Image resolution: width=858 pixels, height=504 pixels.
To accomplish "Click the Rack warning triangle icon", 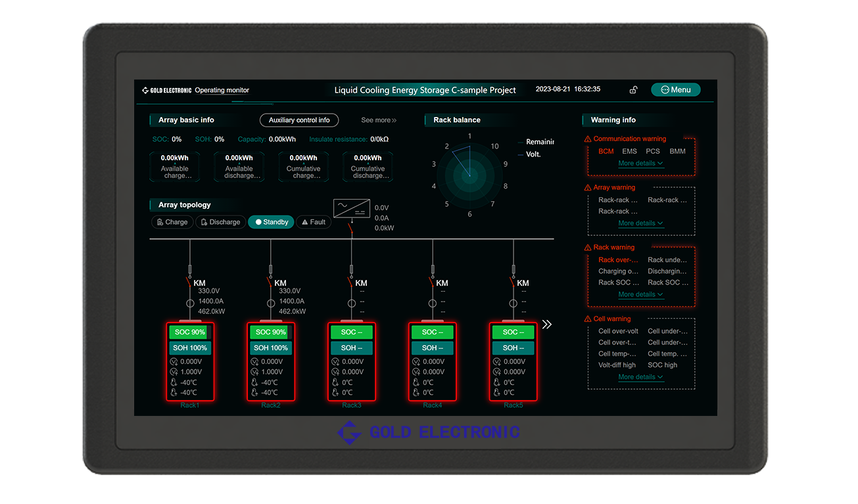I will (x=588, y=248).
